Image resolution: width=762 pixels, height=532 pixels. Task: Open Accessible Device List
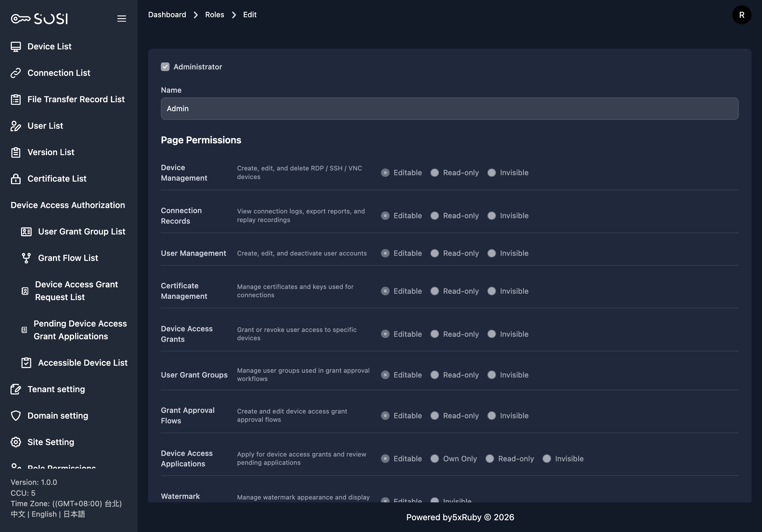(83, 363)
